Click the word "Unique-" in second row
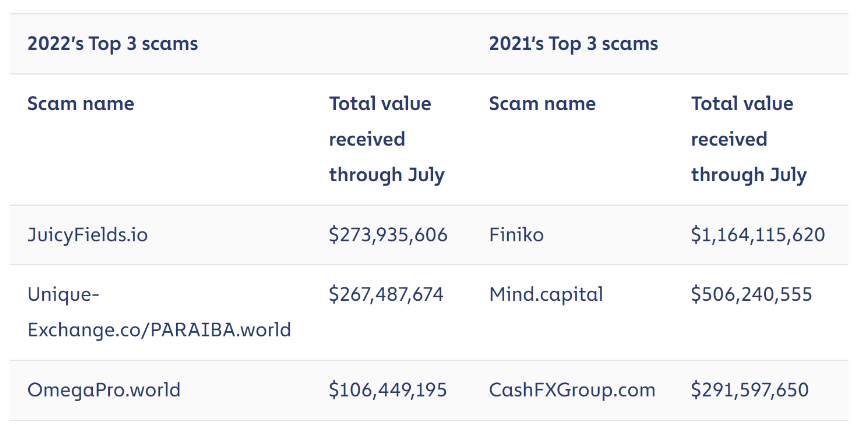The width and height of the screenshot is (859, 432). [x=64, y=295]
